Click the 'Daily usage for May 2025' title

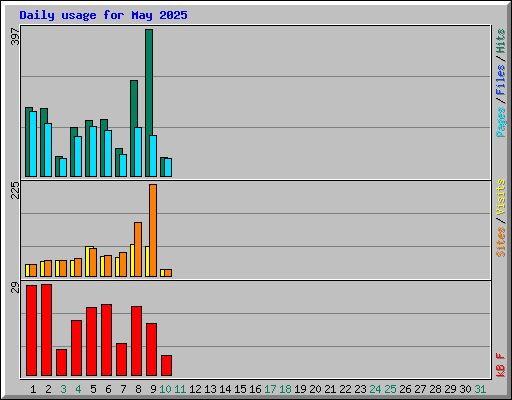(103, 15)
